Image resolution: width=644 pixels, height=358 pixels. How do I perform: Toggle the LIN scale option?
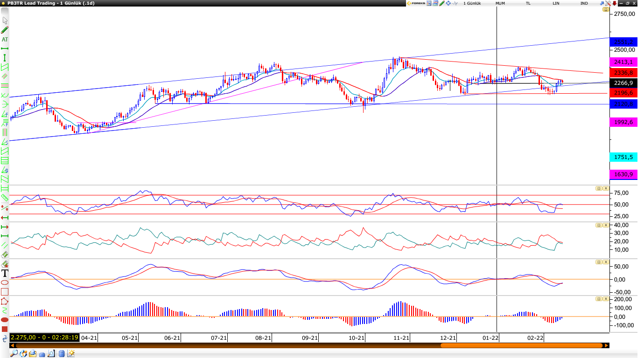(x=556, y=3)
